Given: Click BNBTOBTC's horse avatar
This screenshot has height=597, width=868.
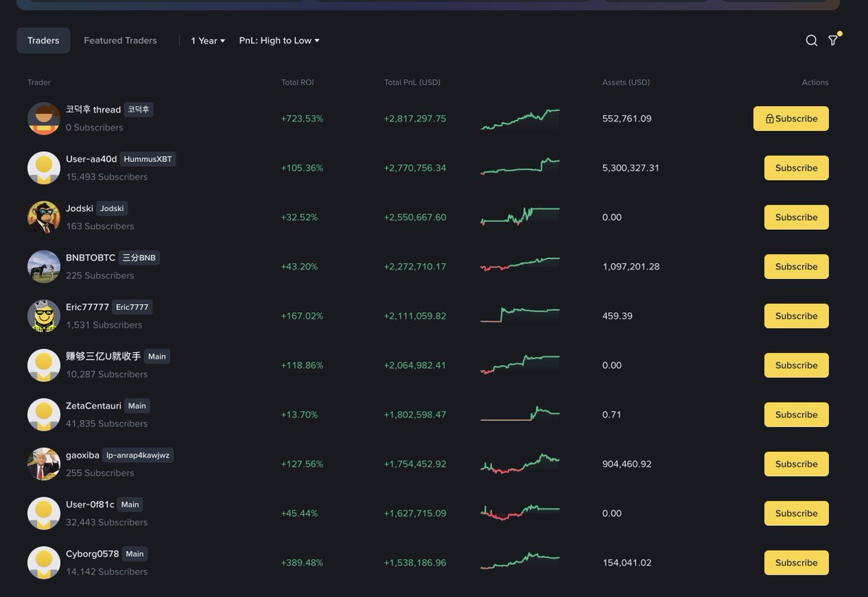Looking at the screenshot, I should (43, 266).
